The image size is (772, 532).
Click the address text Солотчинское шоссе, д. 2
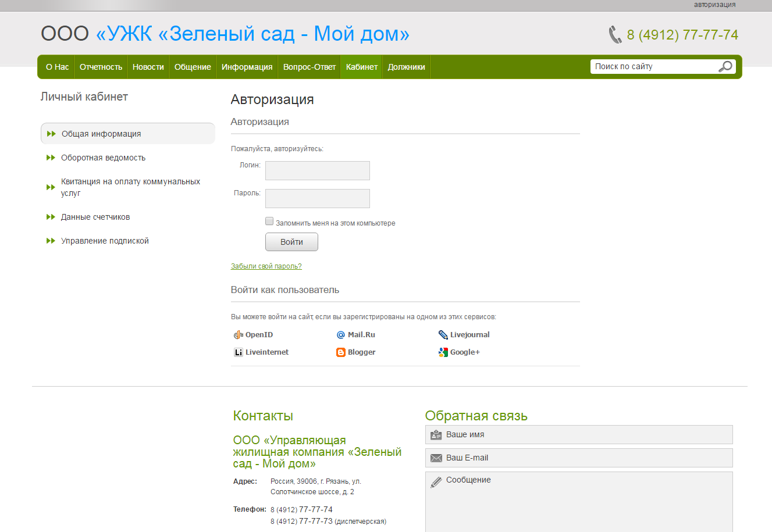(x=312, y=492)
